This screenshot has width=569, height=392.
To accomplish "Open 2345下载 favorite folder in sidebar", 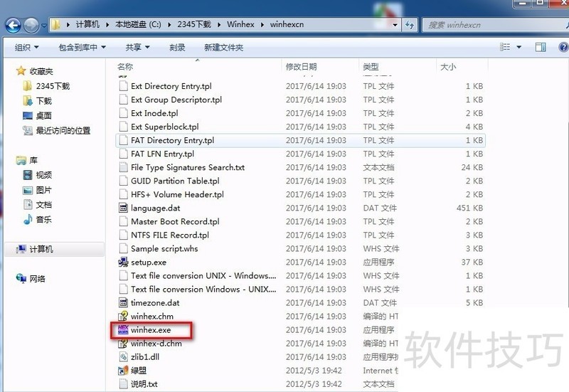I will coord(46,86).
